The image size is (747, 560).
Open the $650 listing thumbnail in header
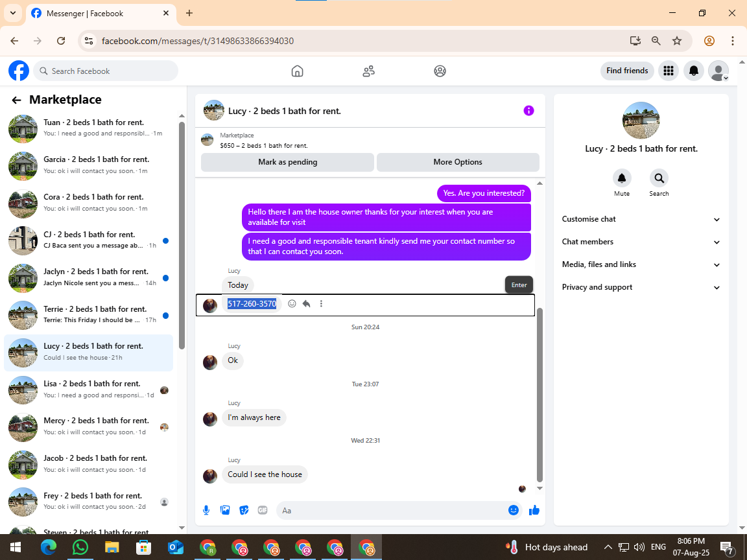(x=207, y=139)
